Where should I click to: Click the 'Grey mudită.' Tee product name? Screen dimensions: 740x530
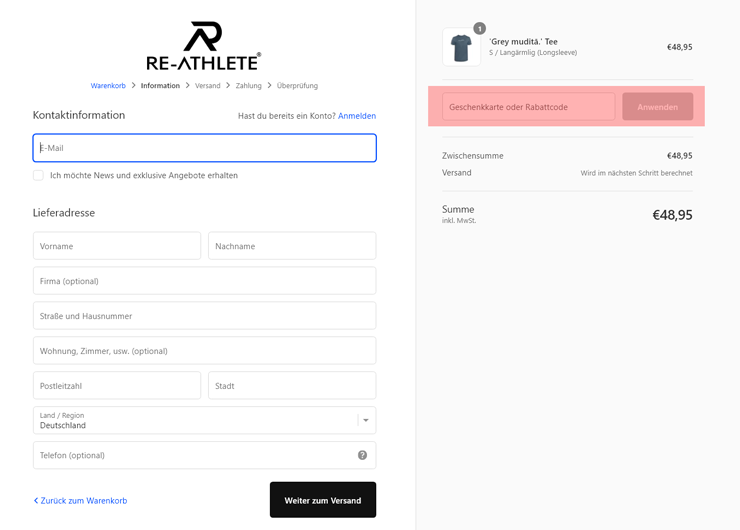pyautogui.click(x=523, y=42)
